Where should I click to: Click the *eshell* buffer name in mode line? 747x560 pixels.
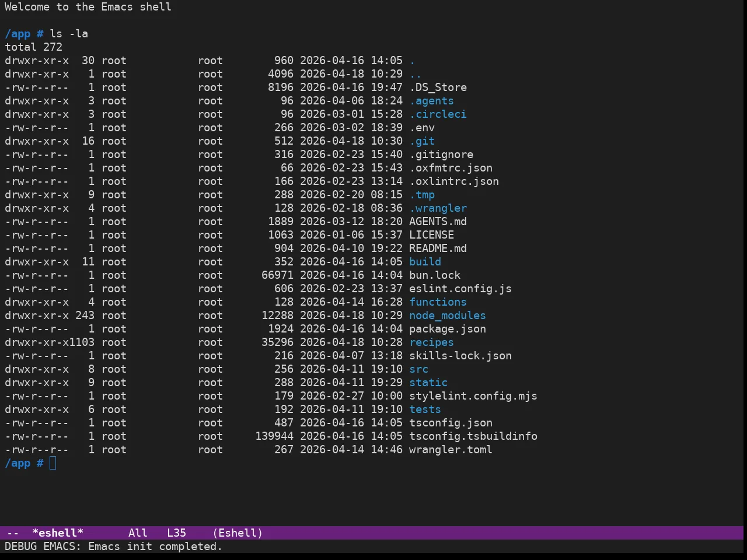58,533
